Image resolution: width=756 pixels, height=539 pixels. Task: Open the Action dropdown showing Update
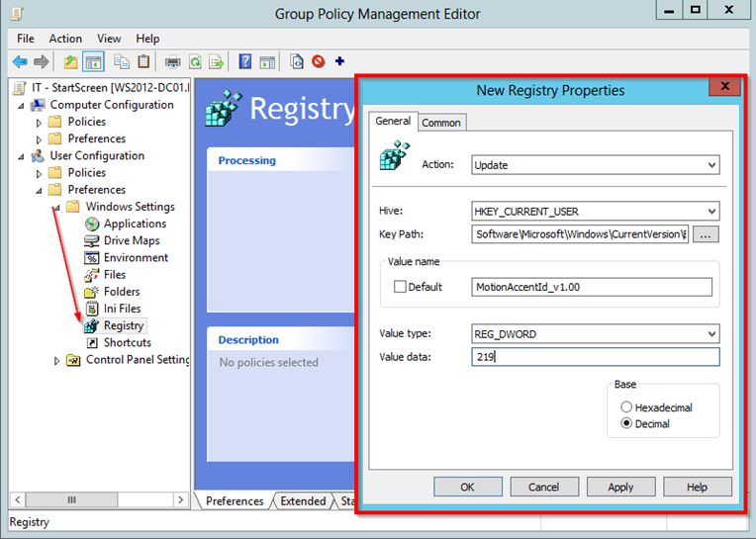[596, 165]
